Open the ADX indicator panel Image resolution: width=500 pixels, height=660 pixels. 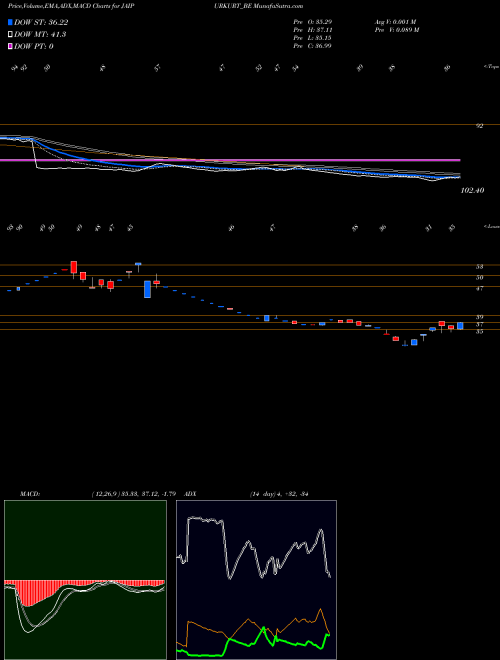256,580
